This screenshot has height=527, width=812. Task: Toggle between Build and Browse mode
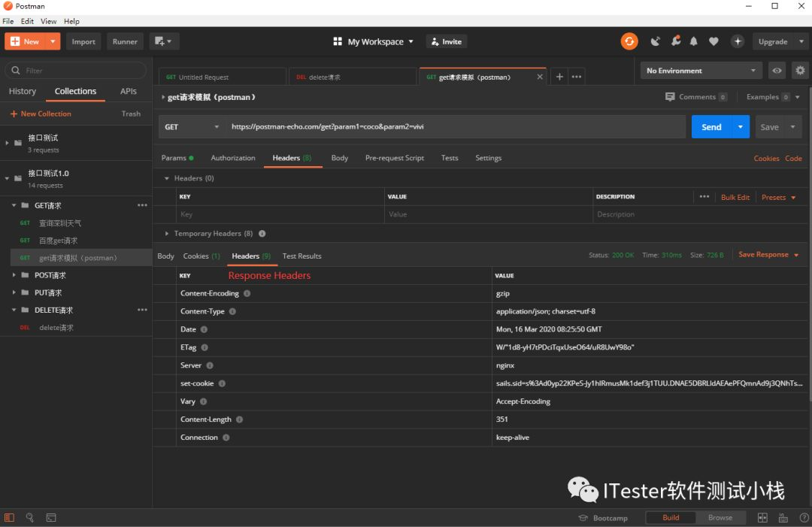click(695, 517)
